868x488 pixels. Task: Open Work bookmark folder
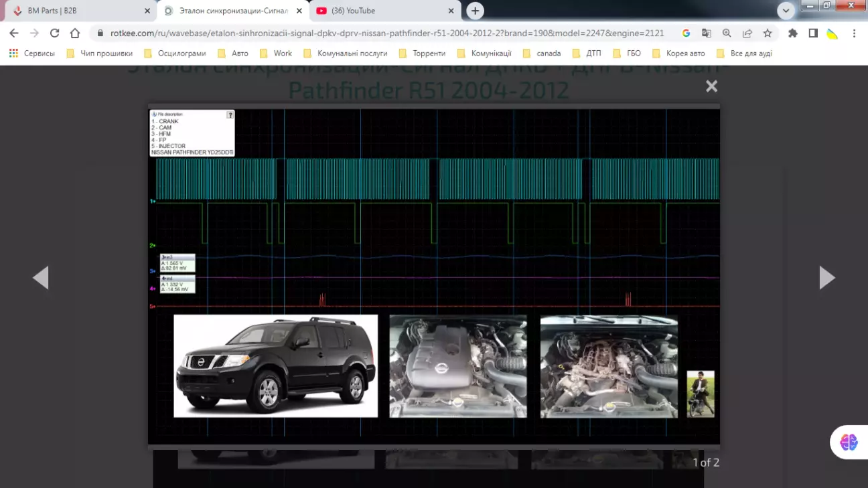tap(275, 54)
